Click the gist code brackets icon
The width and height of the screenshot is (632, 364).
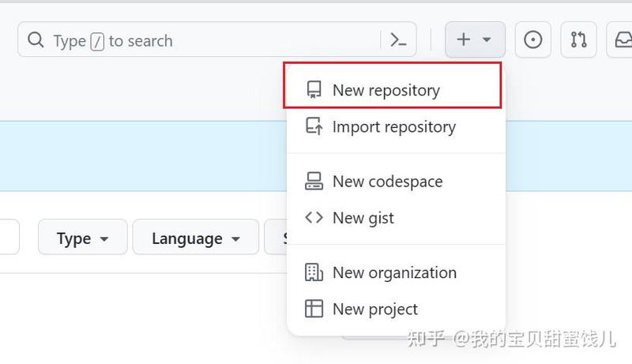[x=314, y=217]
